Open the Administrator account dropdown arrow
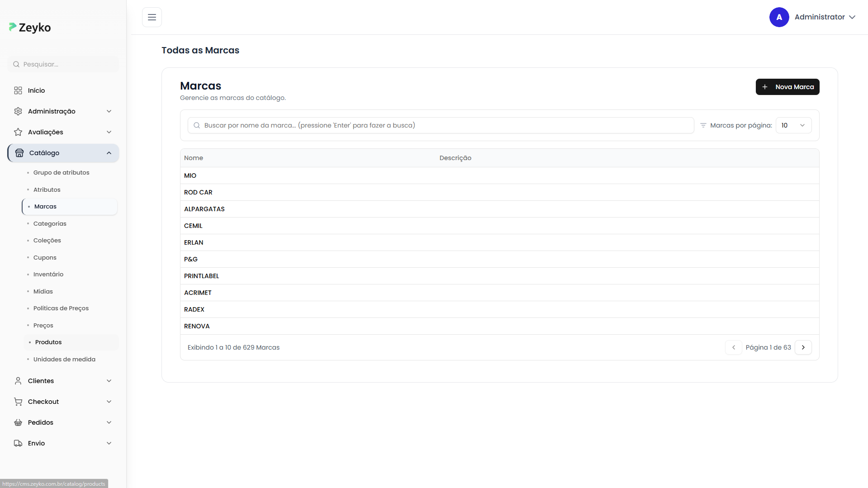 tap(852, 17)
